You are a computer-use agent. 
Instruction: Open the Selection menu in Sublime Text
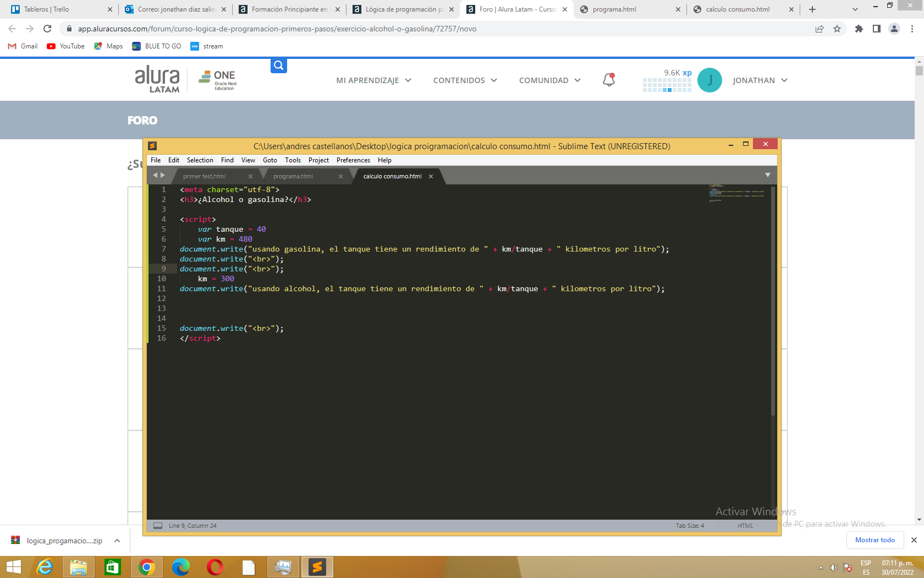click(x=200, y=160)
